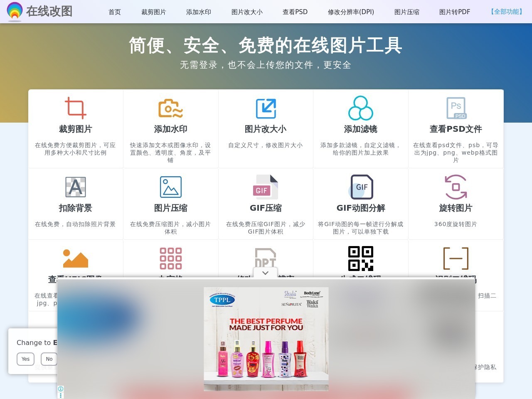Open the 裁剪图片 crop tool icon
The image size is (532, 399).
(76, 108)
